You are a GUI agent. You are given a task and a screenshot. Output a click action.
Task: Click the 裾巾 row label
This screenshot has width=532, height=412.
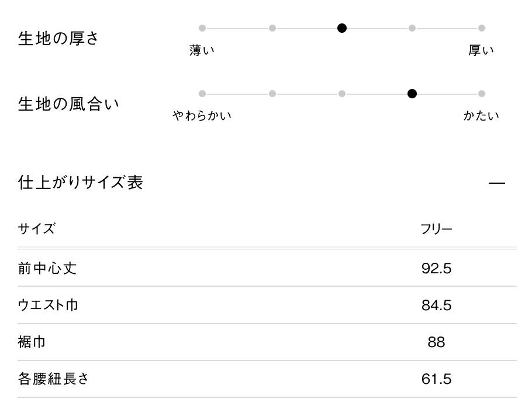click(x=32, y=342)
